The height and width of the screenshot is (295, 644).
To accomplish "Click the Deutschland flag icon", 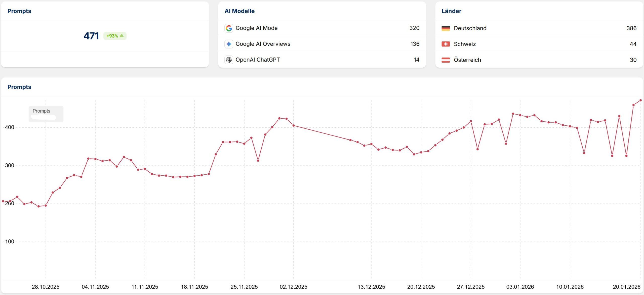I will click(446, 28).
